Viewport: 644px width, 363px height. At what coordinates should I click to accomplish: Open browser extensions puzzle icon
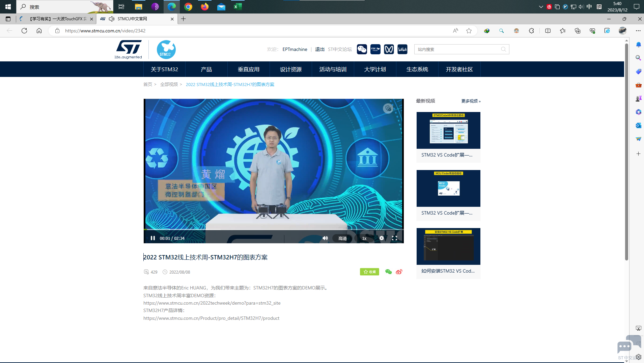pos(531,31)
